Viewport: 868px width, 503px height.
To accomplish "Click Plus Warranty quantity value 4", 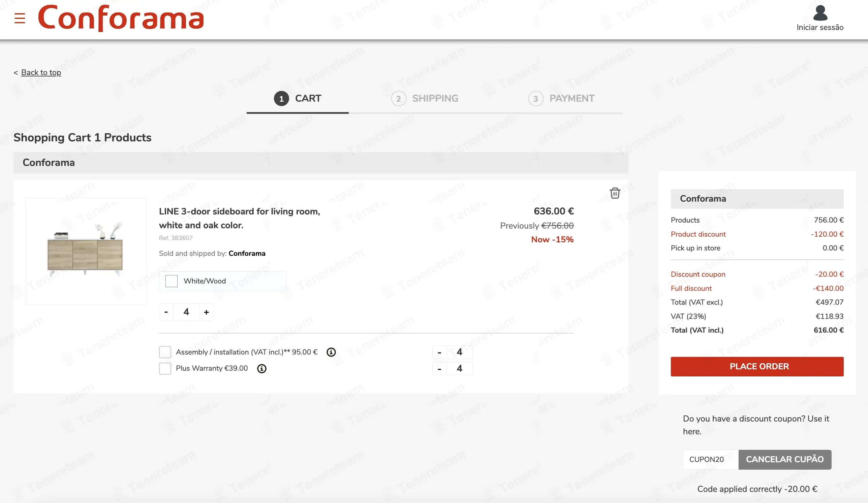I will pyautogui.click(x=460, y=368).
